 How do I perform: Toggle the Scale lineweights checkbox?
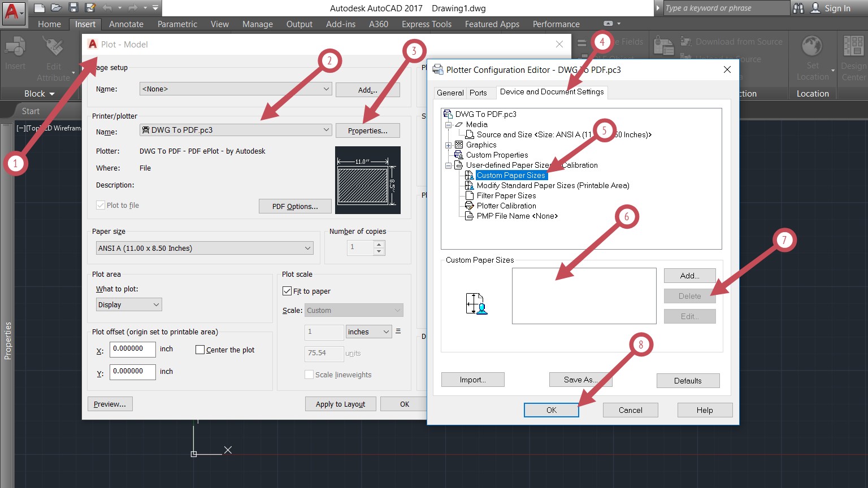coord(309,374)
